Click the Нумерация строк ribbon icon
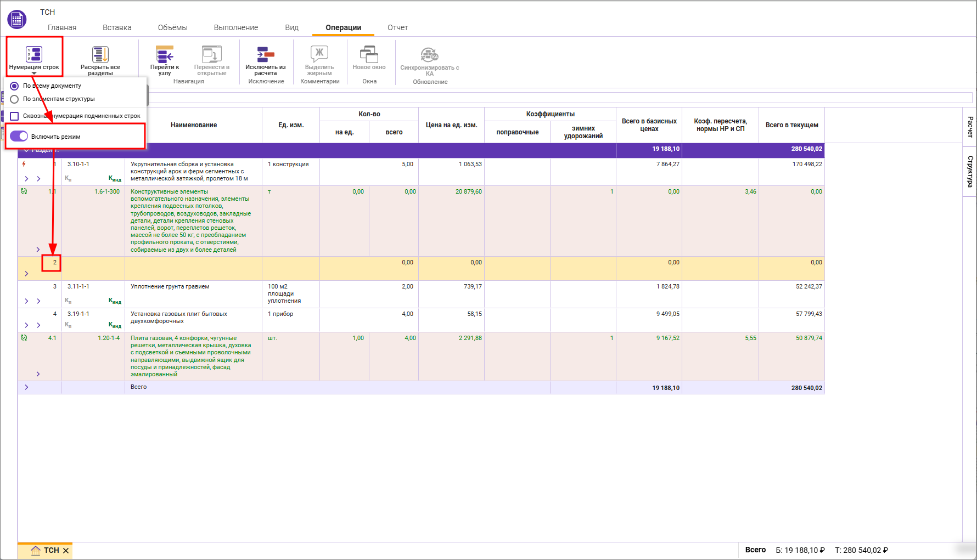The image size is (977, 560). point(34,54)
